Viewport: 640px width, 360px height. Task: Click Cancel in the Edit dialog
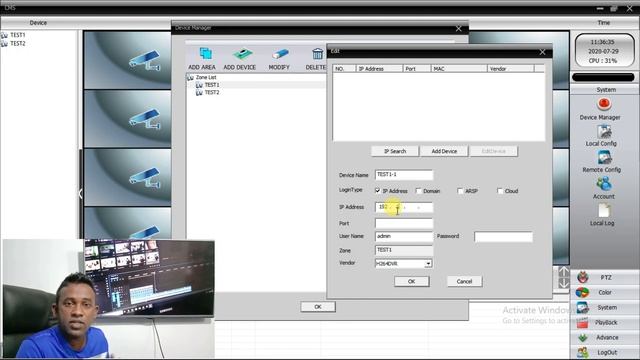(464, 281)
